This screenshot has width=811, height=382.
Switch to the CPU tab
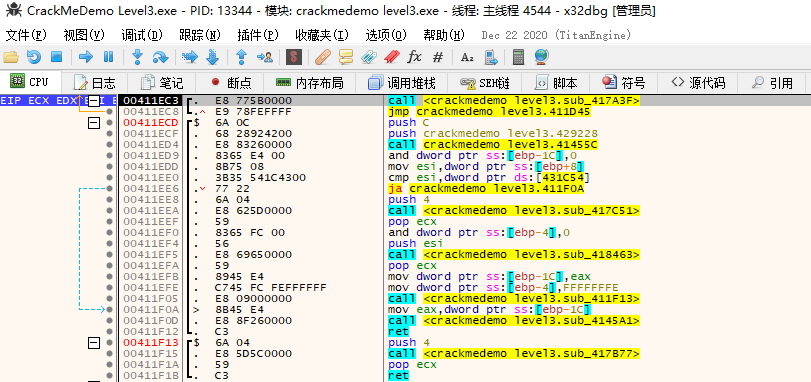pos(31,82)
